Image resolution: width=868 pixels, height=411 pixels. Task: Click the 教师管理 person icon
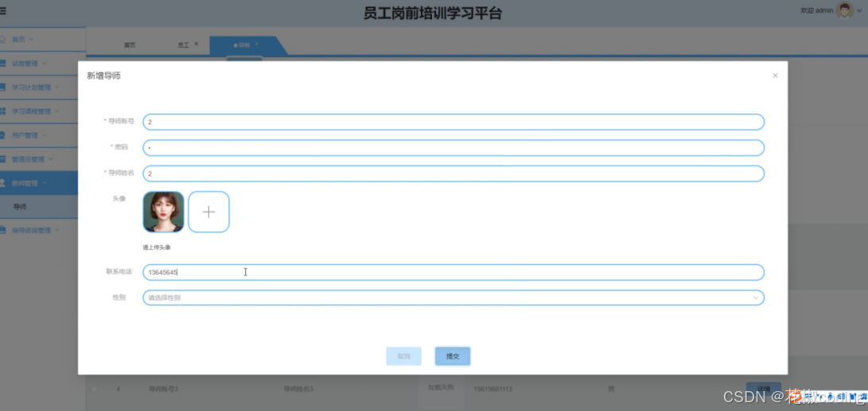click(2, 183)
